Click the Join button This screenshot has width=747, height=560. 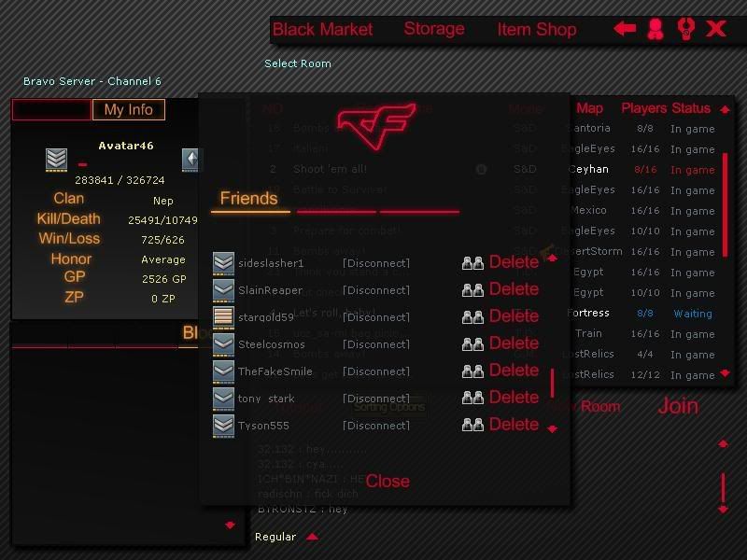(678, 407)
